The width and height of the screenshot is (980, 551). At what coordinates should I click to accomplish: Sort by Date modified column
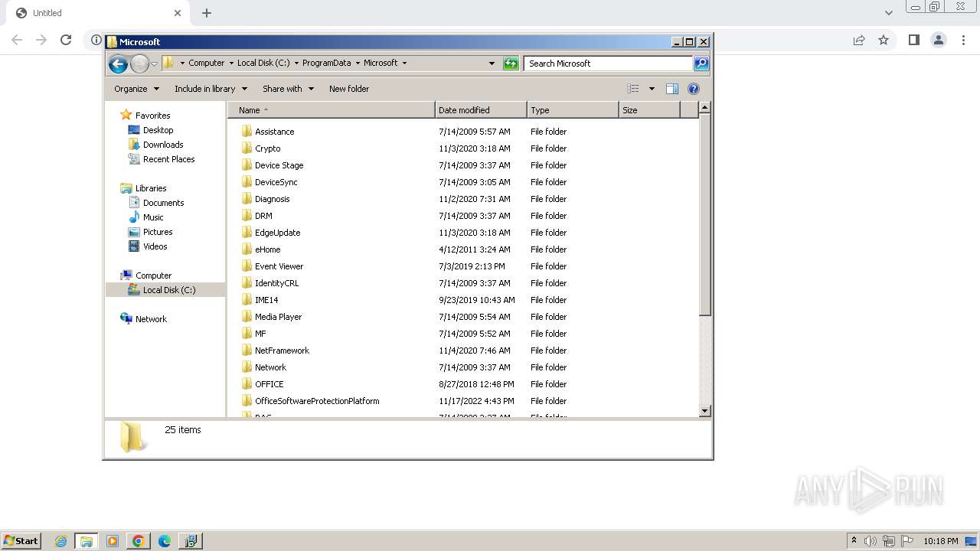point(481,110)
